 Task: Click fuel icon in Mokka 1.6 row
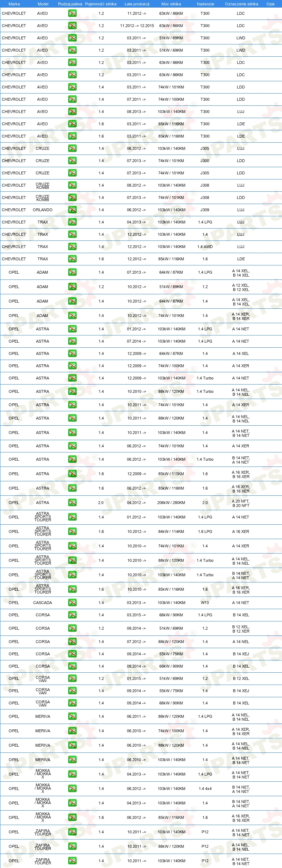click(72, 817)
